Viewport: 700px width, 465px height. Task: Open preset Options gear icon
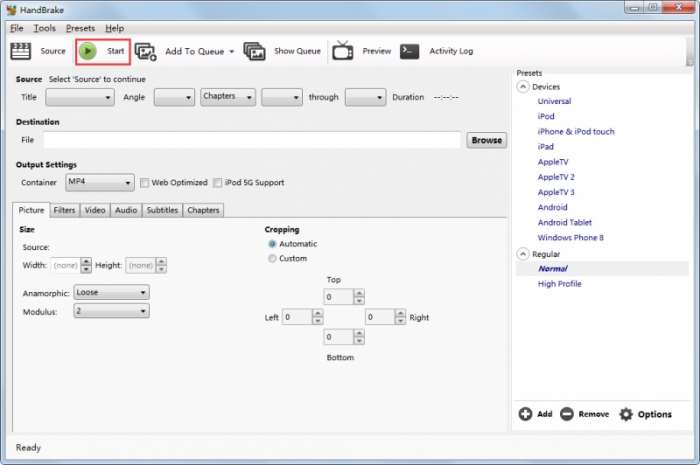[626, 414]
